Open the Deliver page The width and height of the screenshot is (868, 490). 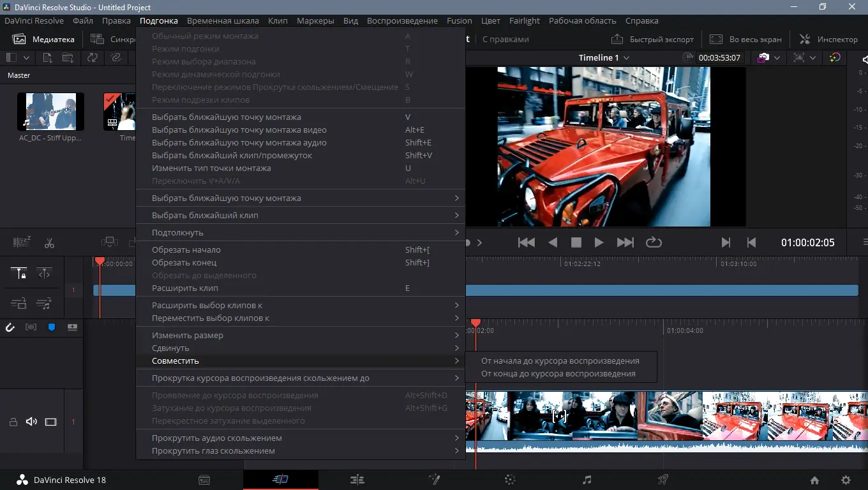pos(662,479)
